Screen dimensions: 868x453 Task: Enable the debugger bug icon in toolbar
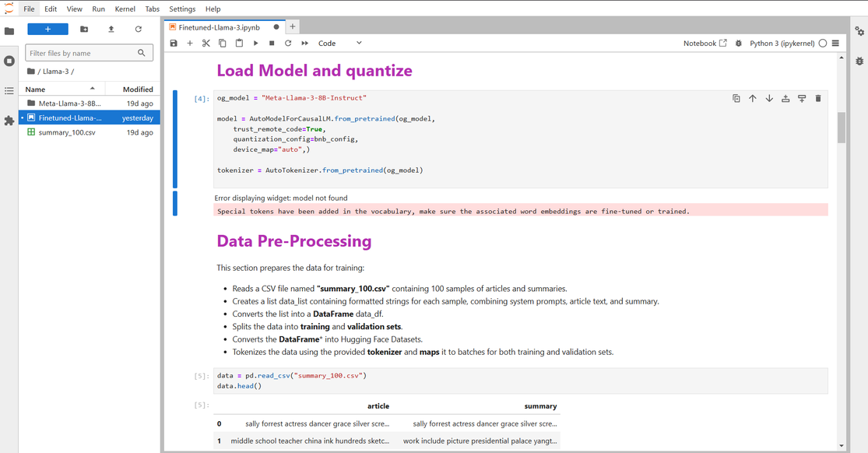[739, 43]
